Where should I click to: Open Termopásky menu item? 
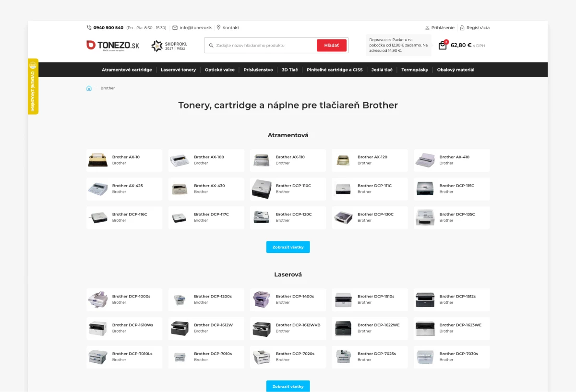[415, 70]
